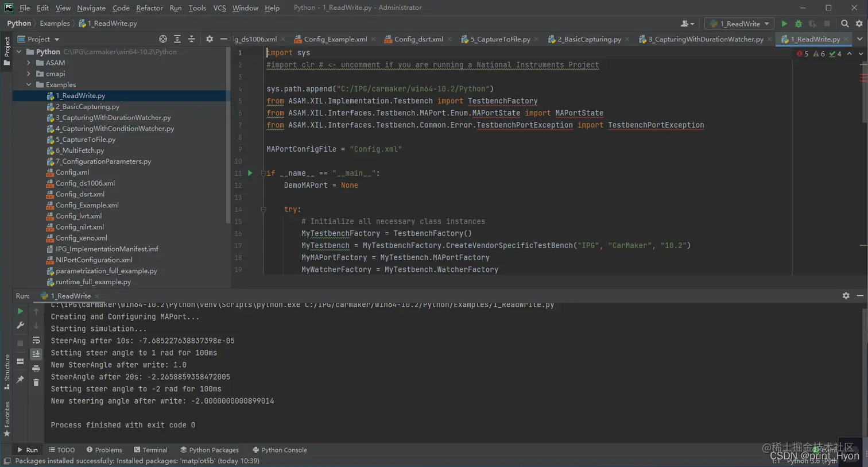Select opened file locate icon in Project panel
868x467 pixels.
tap(163, 39)
